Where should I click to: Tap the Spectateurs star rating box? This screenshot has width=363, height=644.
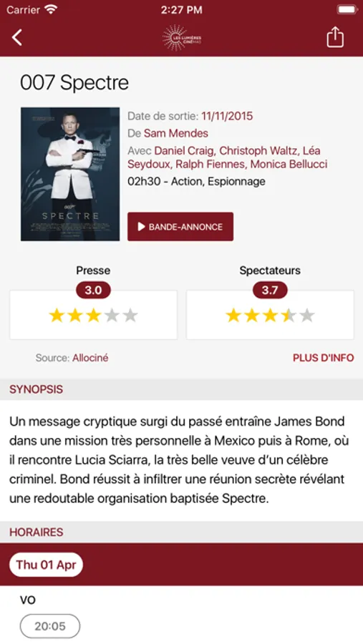[270, 315]
